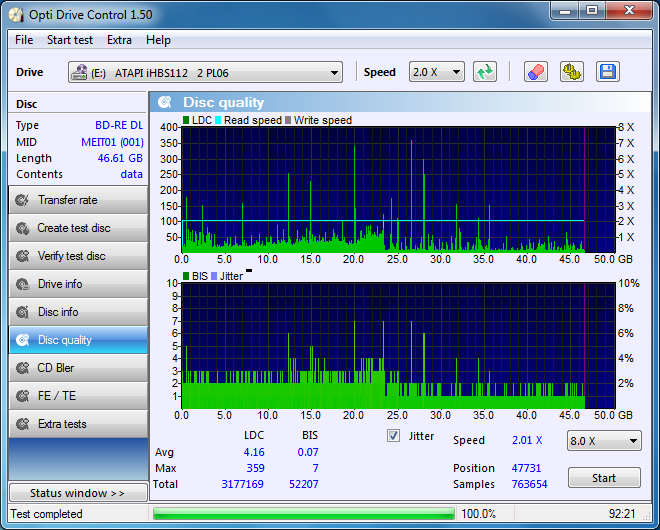This screenshot has width=660, height=530.
Task: Click the MID value MEIT01 (001)
Action: point(112,142)
